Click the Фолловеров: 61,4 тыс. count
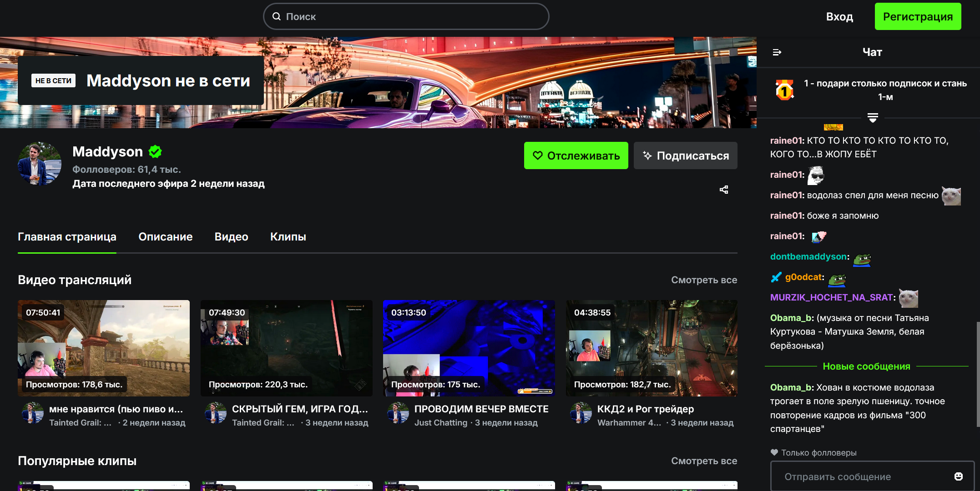Screen dimensions: 980x491 coord(126,170)
